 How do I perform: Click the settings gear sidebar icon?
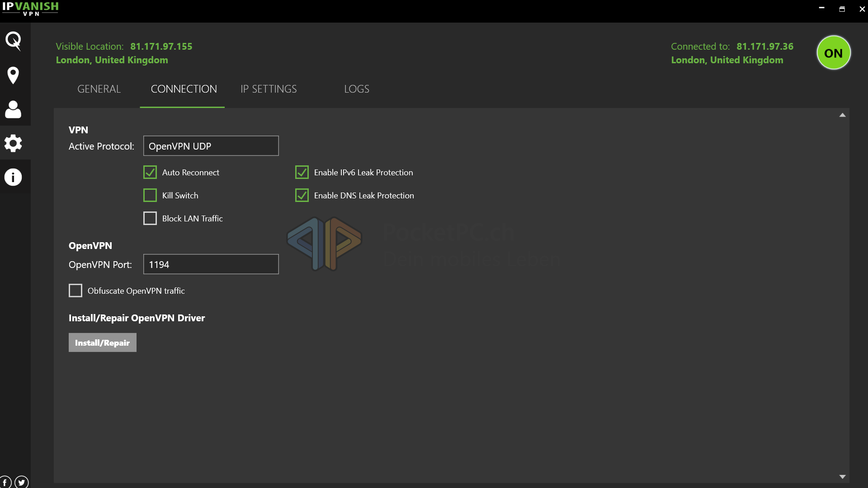14,143
